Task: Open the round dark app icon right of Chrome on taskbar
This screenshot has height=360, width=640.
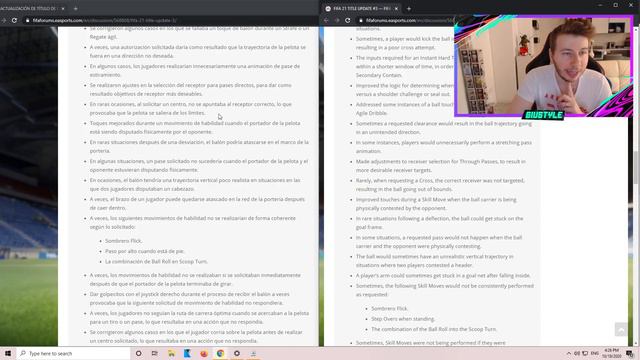Action: point(237,353)
